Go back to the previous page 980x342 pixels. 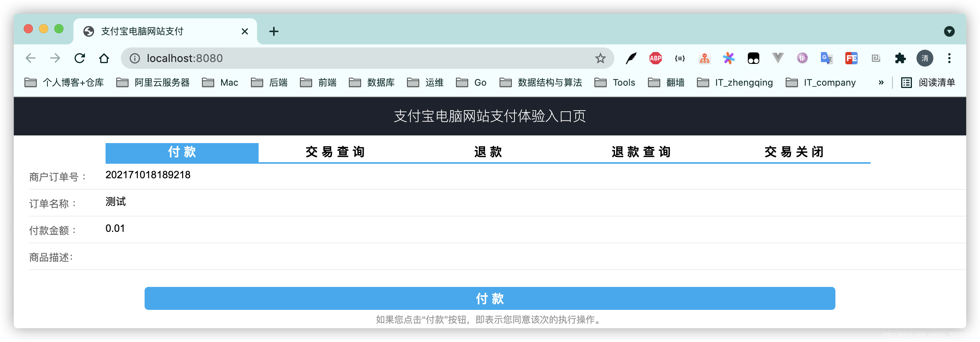click(x=31, y=58)
